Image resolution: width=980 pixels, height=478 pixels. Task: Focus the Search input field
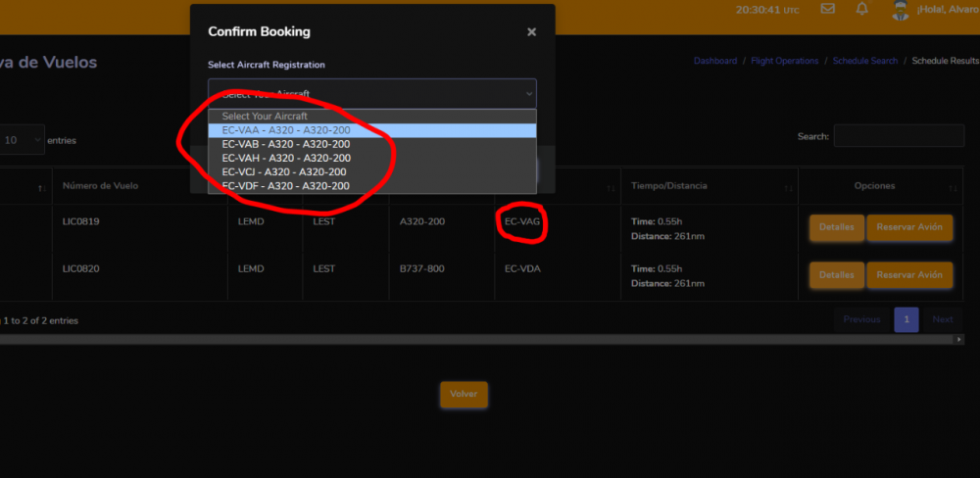click(899, 137)
